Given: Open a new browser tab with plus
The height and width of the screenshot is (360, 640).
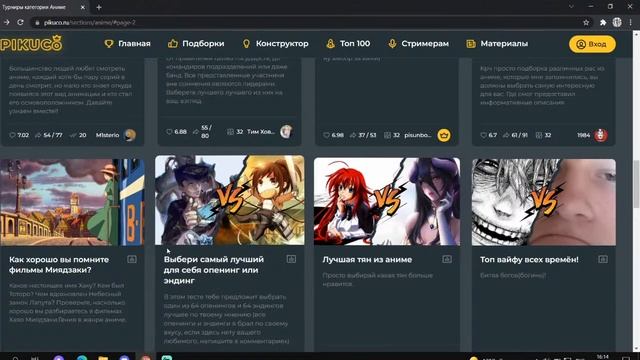Looking at the screenshot, I should pyautogui.click(x=99, y=7).
